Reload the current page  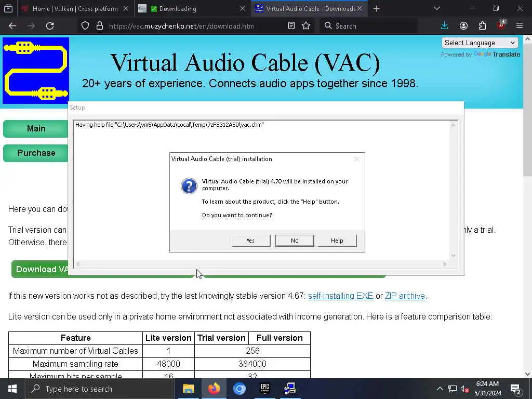[x=50, y=26]
